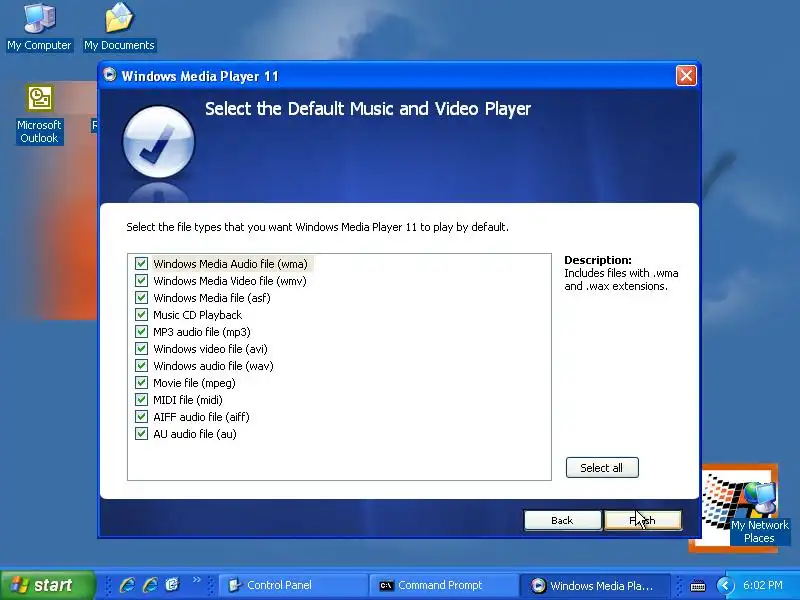Image resolution: width=800 pixels, height=600 pixels.
Task: Select 'Windows Media Video file (wmv)' list text
Action: [x=230, y=281]
